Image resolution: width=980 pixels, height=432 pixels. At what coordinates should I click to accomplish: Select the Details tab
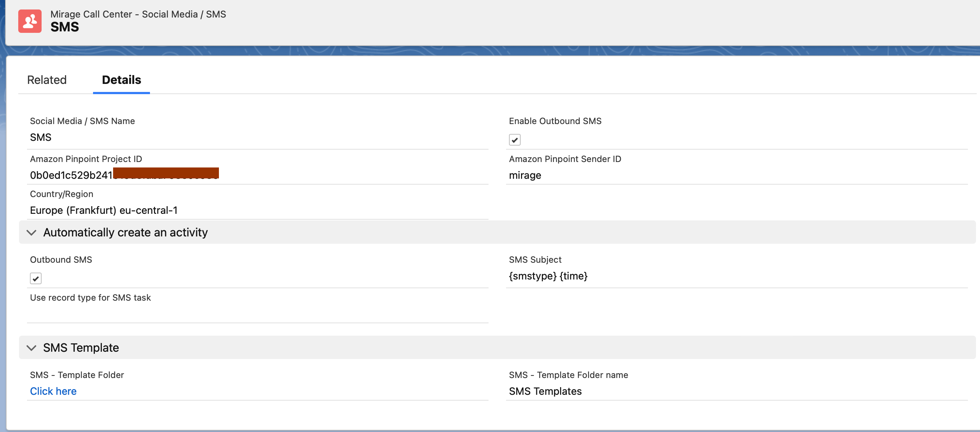[121, 80]
